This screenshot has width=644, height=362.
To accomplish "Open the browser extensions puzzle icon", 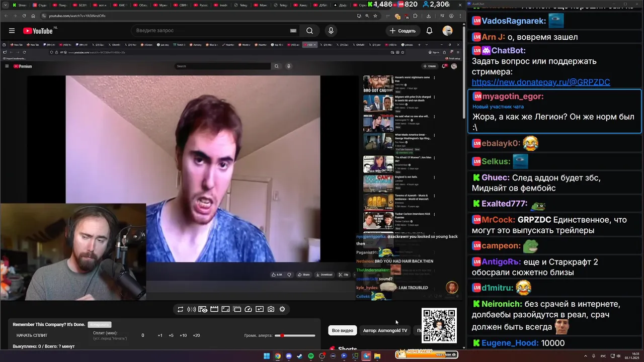I will (x=415, y=16).
